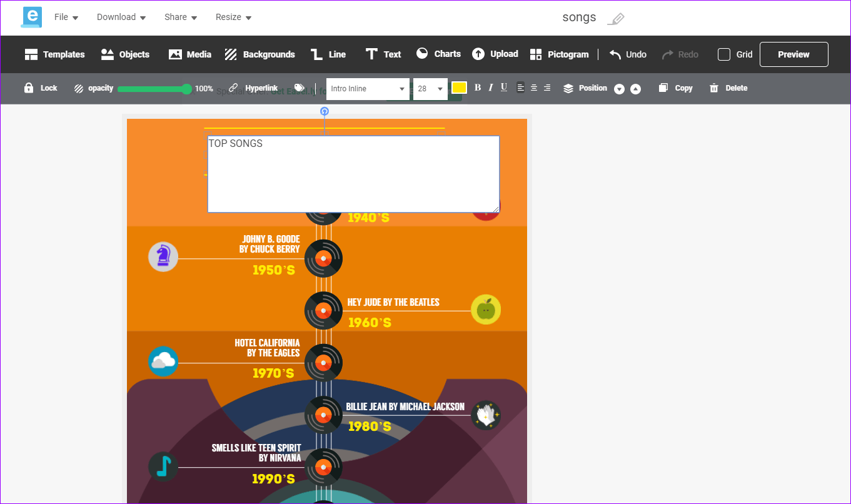Screen dimensions: 851x504
Task: Lock the selected text element
Action: (41, 88)
